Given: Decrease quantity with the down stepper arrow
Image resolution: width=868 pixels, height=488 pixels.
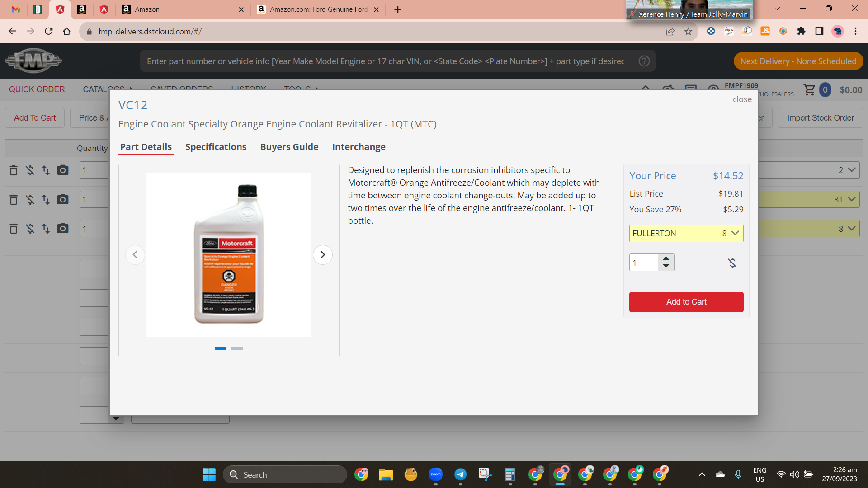Looking at the screenshot, I should click(x=666, y=266).
